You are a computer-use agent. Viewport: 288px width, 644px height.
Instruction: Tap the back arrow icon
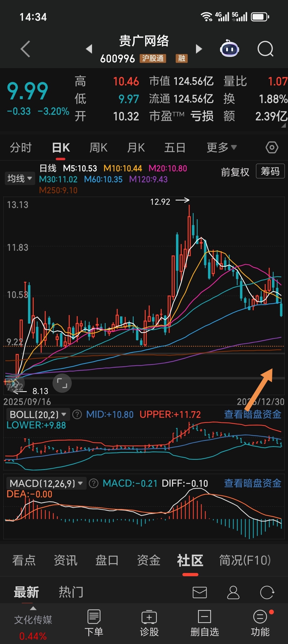pyautogui.click(x=25, y=49)
